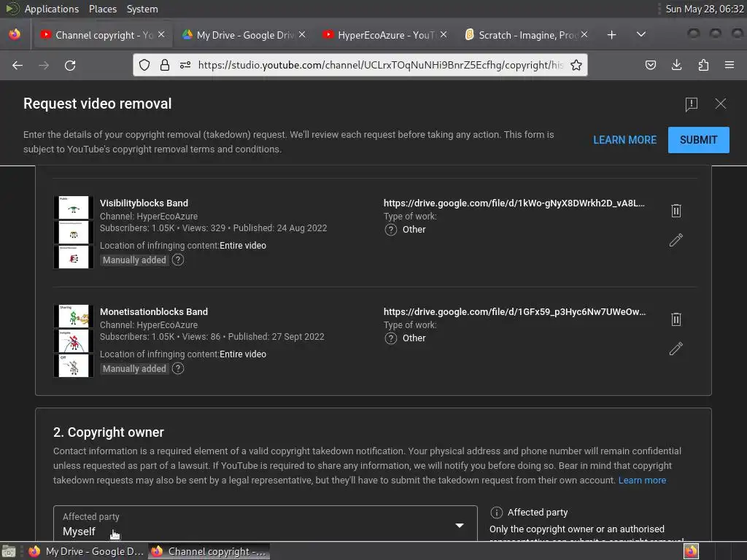The image size is (747, 560).
Task: Delete the Visibilityblocks Band video entry
Action: tap(676, 211)
